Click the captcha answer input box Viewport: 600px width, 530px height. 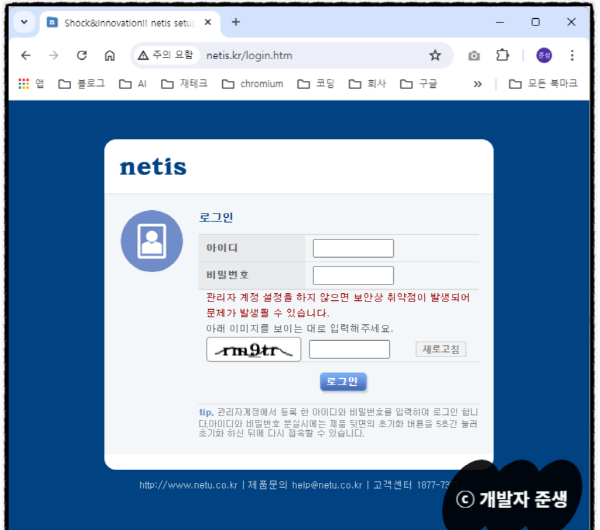[x=349, y=349]
